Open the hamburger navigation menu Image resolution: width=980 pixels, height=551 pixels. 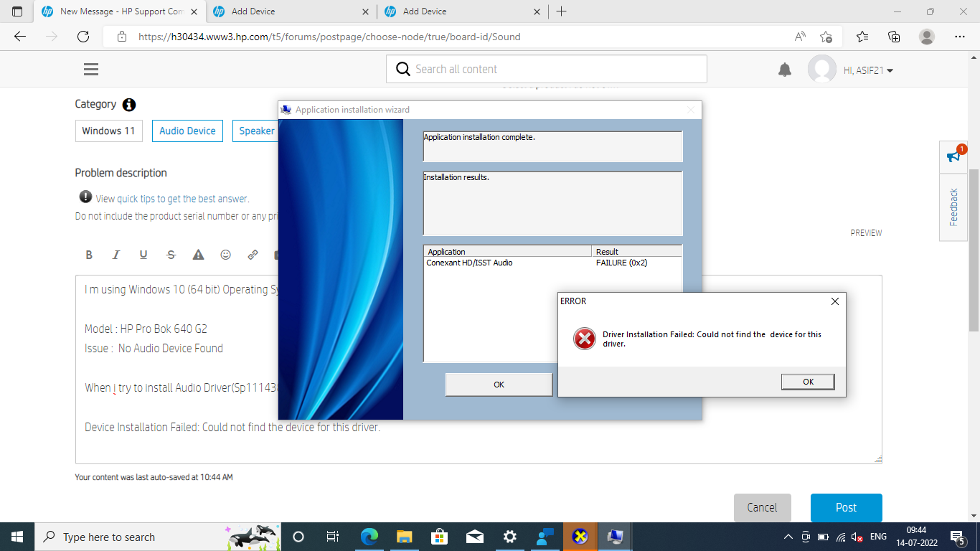(x=91, y=70)
